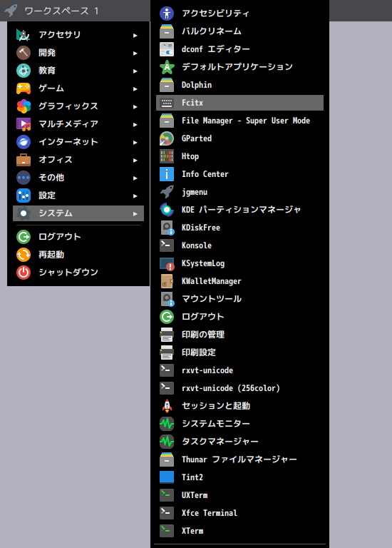Launch XTerm entry
This screenshot has height=548, width=392.
pyautogui.click(x=239, y=531)
